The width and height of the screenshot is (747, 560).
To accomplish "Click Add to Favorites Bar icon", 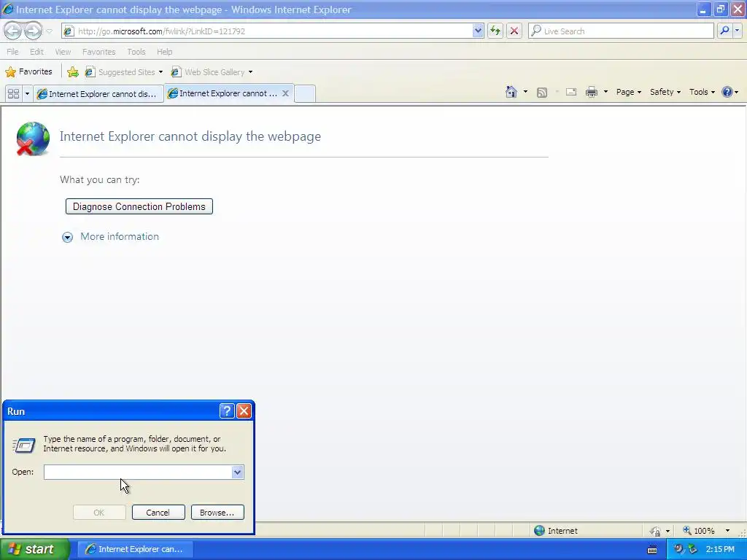I will click(x=73, y=72).
